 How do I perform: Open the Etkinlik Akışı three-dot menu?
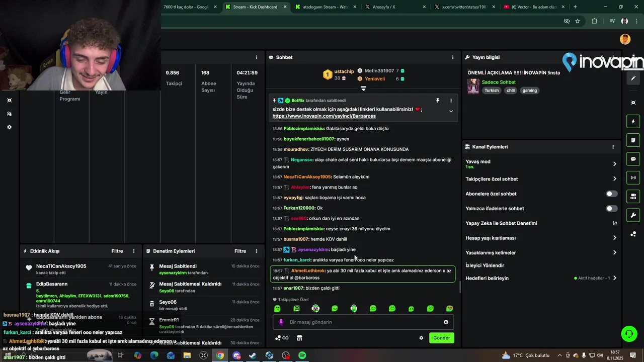point(134,251)
